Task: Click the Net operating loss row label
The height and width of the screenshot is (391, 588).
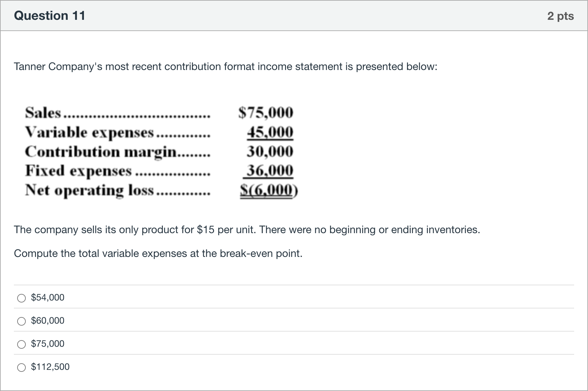Action: (90, 191)
